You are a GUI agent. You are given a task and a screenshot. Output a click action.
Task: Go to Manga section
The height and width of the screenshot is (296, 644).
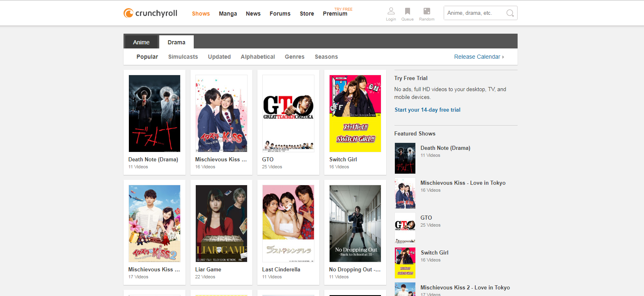(x=228, y=14)
